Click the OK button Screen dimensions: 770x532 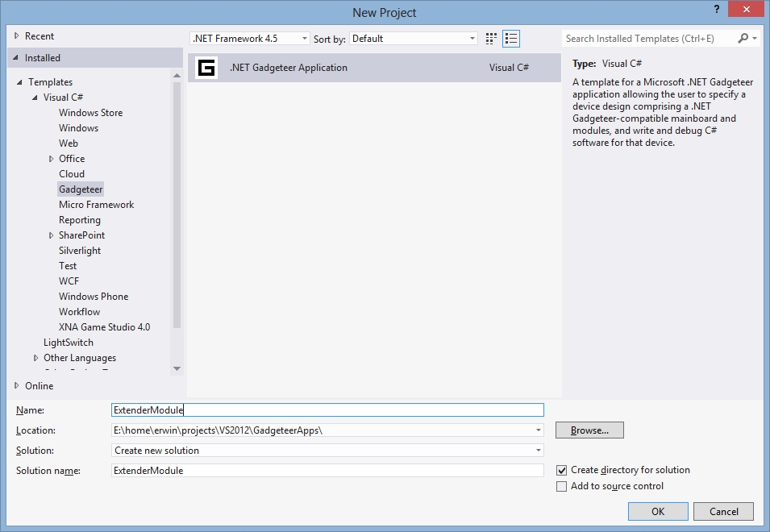pyautogui.click(x=658, y=511)
